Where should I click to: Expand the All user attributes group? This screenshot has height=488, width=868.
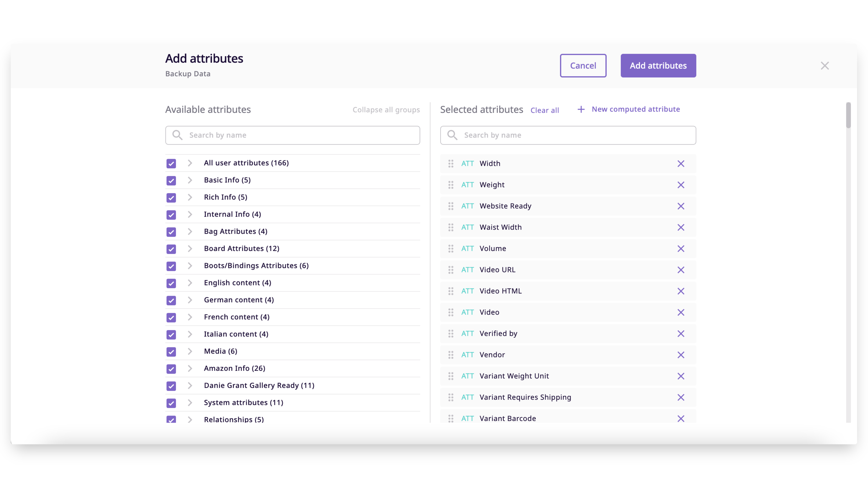tap(190, 163)
